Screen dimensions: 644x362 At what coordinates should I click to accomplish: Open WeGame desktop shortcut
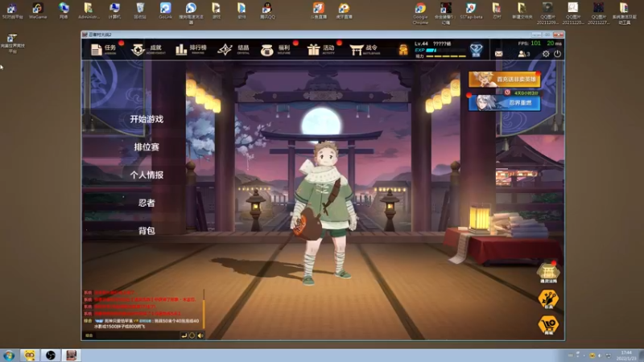point(38,10)
